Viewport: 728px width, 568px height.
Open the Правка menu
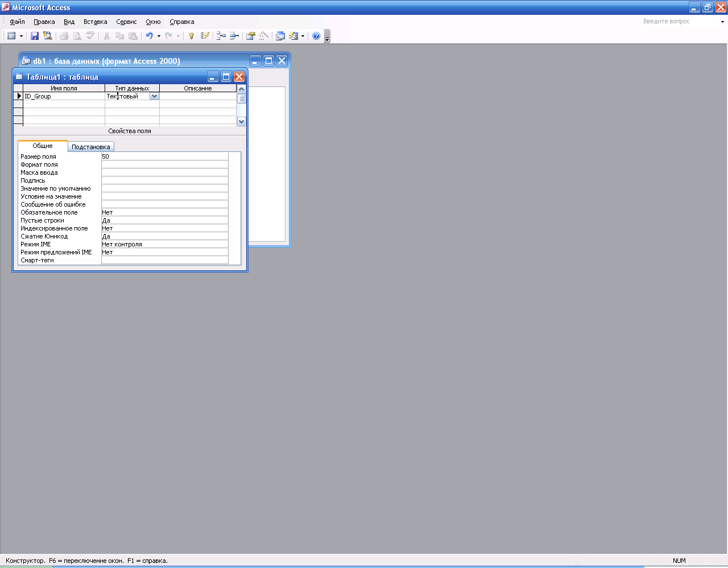(44, 22)
